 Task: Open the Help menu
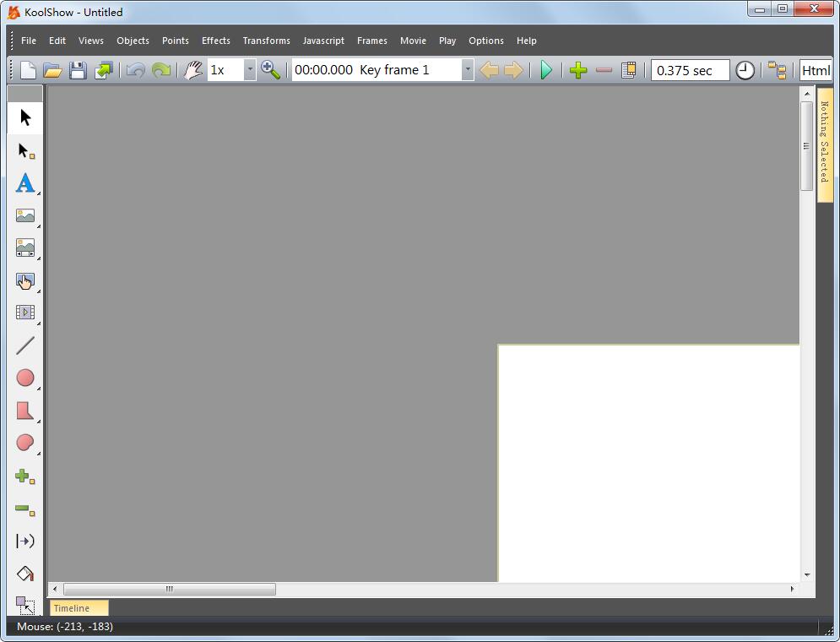pyautogui.click(x=527, y=41)
